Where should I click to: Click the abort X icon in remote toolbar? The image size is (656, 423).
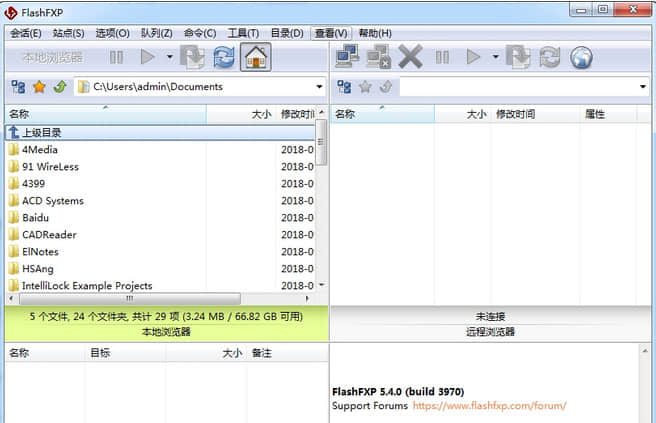point(410,57)
